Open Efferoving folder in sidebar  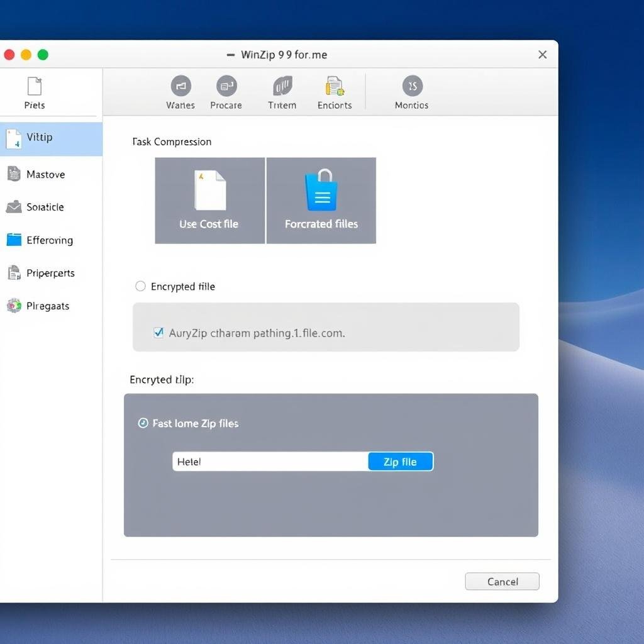(51, 240)
